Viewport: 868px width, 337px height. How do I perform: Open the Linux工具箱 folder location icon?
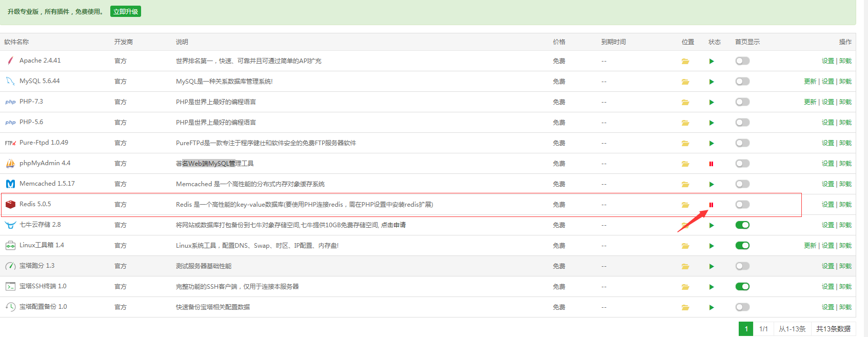[x=685, y=246]
